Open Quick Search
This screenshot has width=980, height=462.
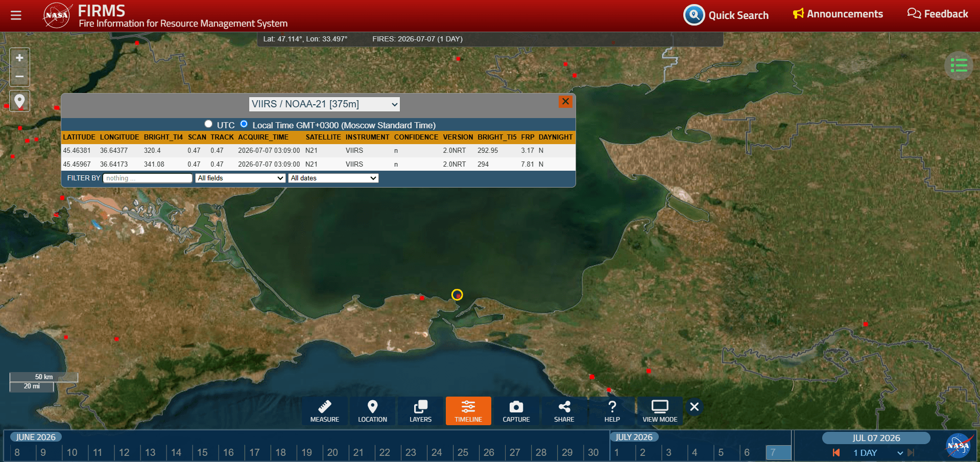click(x=726, y=15)
